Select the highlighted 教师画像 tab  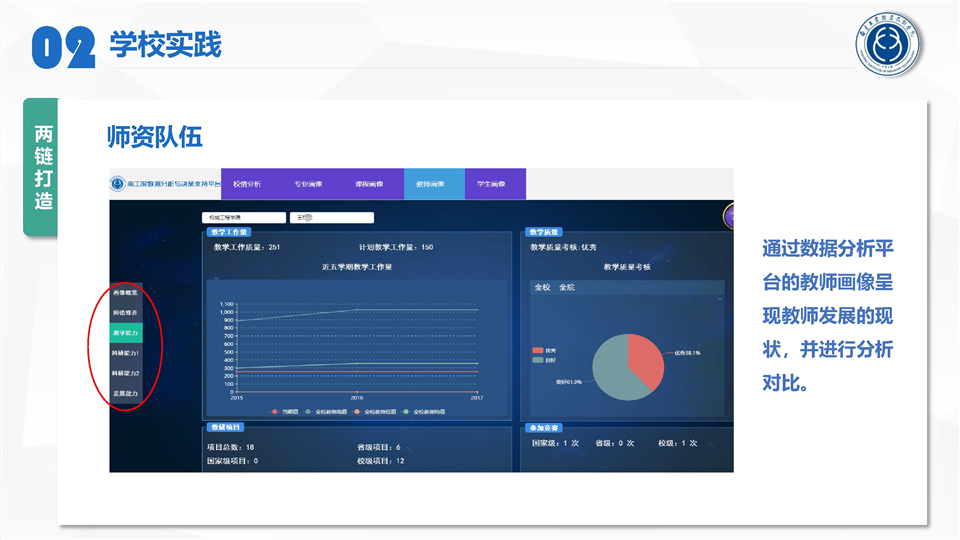pyautogui.click(x=434, y=184)
